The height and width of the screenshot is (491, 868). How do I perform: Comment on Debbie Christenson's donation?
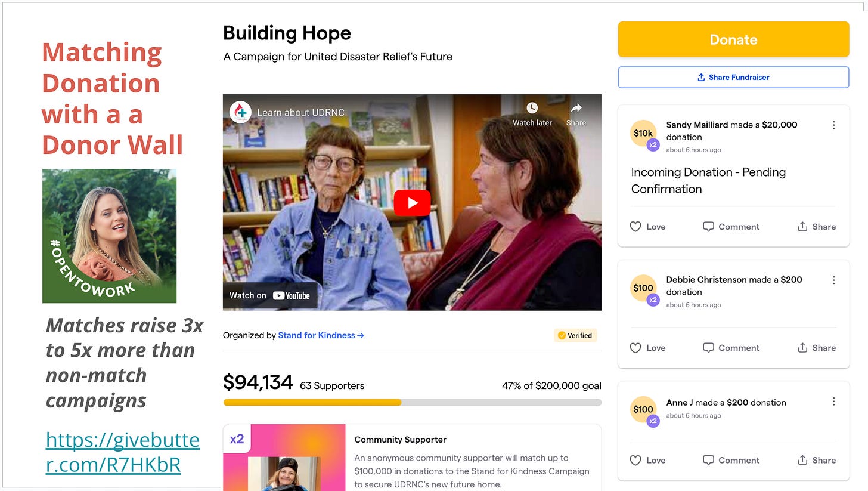(731, 348)
